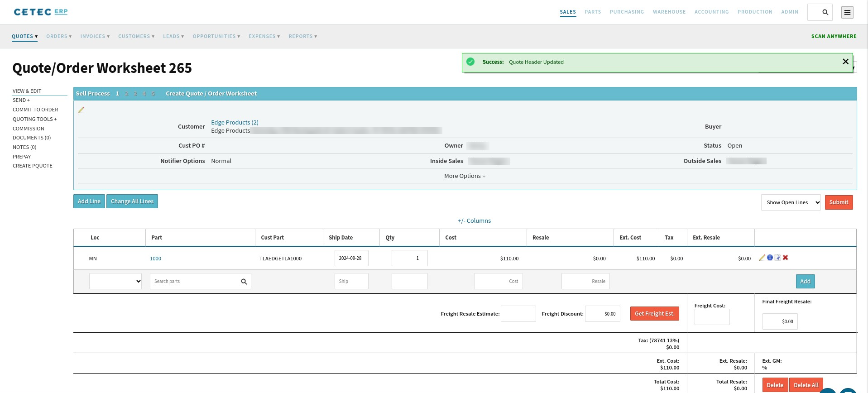This screenshot has width=868, height=393.
Task: Switch to the Parts module tab
Action: [x=593, y=12]
